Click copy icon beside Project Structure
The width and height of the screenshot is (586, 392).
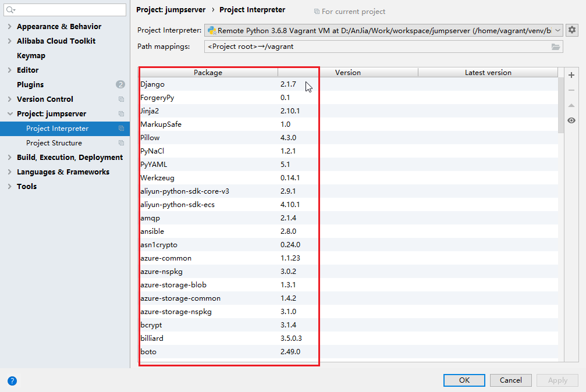coord(121,142)
